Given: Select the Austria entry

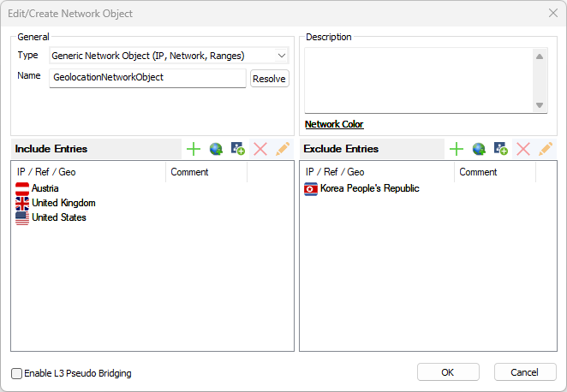Looking at the screenshot, I should (45, 188).
